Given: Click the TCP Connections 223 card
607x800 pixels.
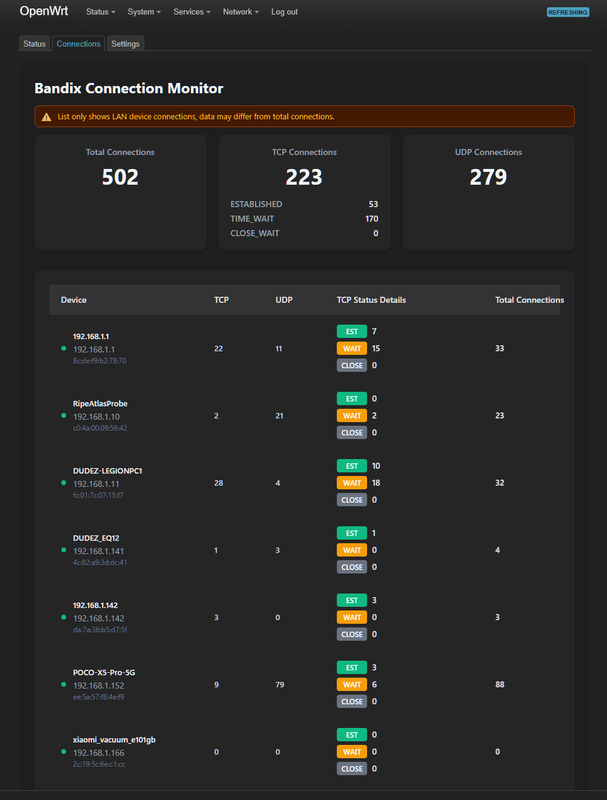Looking at the screenshot, I should tap(305, 192).
